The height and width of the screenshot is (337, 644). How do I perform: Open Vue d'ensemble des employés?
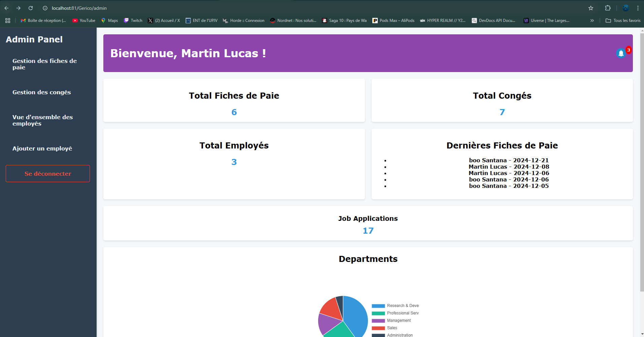click(48, 120)
